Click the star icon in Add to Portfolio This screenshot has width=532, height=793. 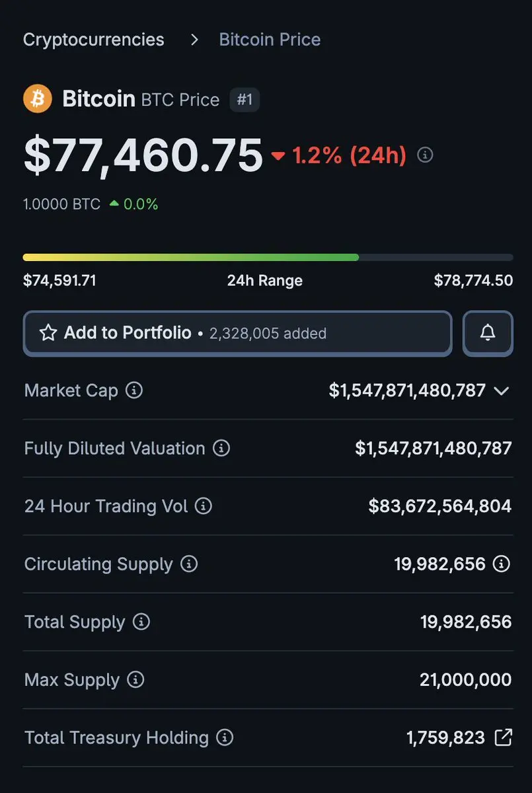48,333
